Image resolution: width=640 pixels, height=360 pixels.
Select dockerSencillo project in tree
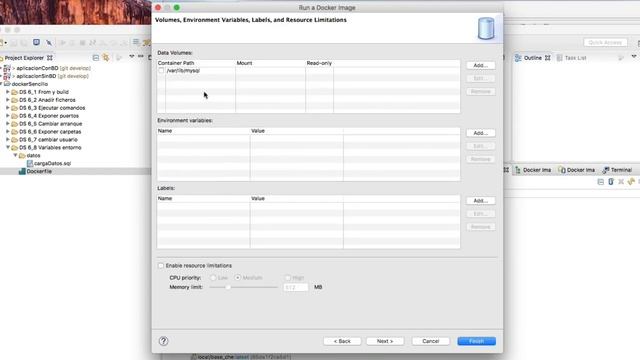click(29, 84)
